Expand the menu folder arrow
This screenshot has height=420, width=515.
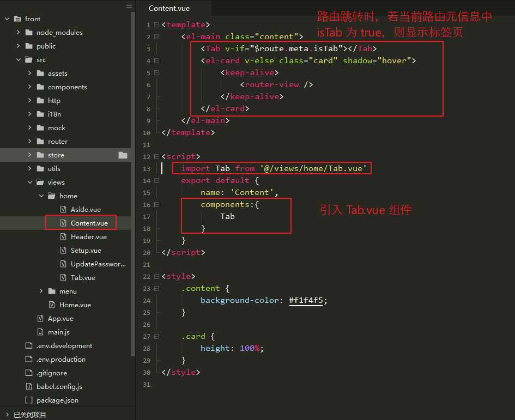pos(41,291)
